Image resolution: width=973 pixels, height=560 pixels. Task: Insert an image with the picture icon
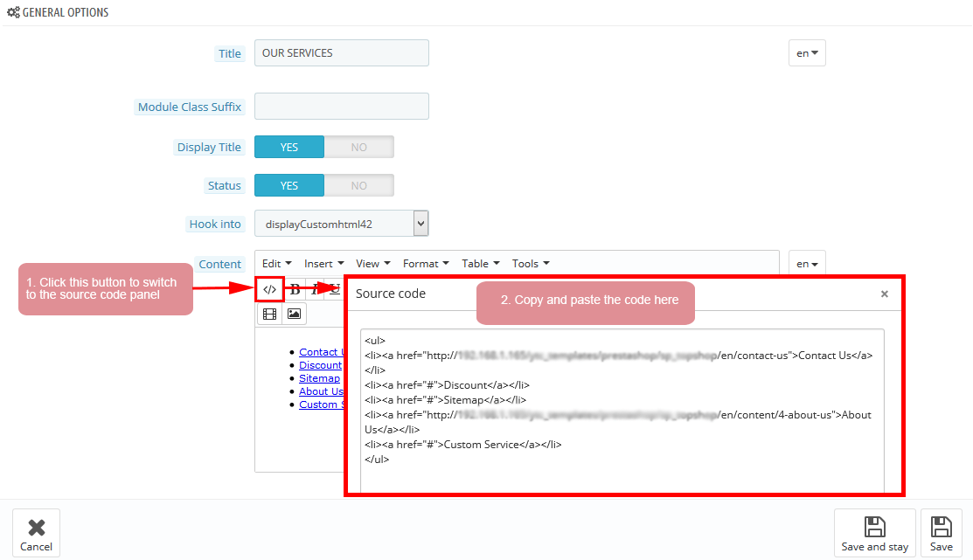point(294,314)
